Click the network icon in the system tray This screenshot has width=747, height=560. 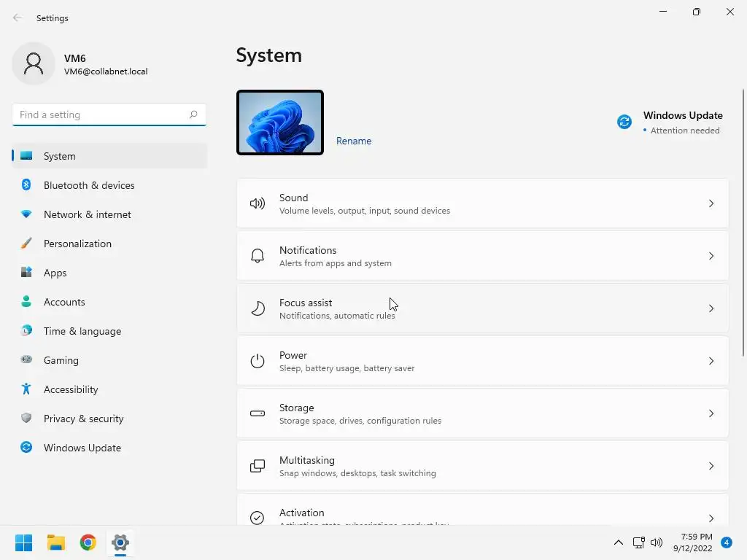tap(638, 542)
